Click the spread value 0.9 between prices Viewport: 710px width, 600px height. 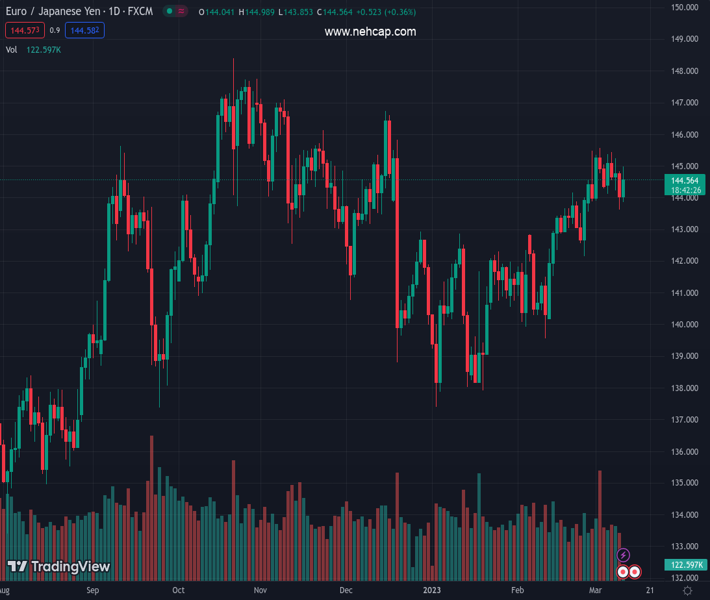coord(54,31)
